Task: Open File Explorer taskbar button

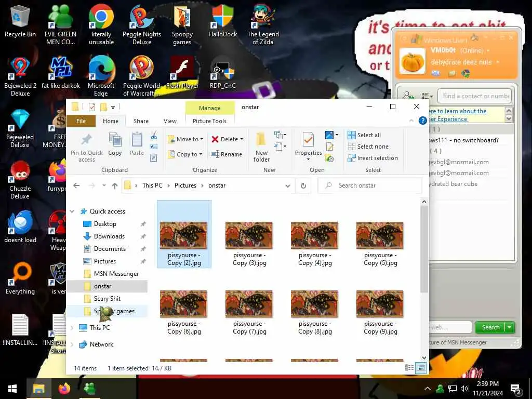Action: 38,389
